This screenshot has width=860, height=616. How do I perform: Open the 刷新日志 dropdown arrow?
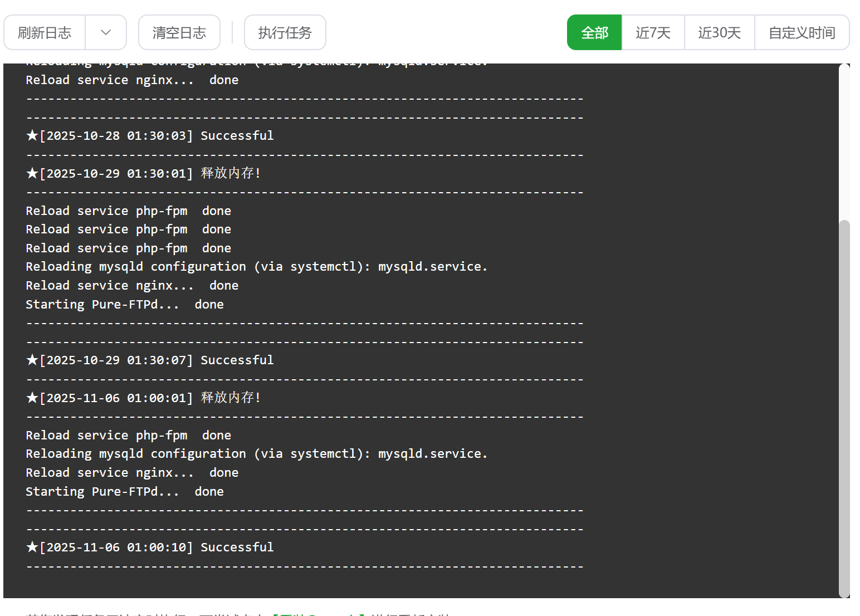(106, 32)
